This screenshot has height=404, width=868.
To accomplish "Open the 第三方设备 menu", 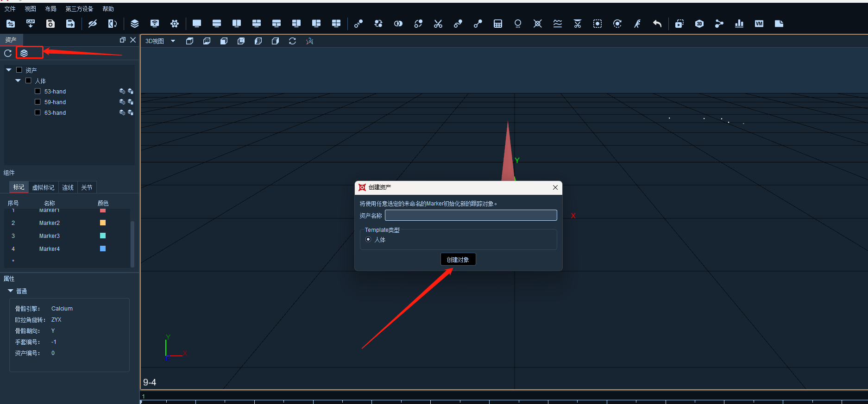I will point(79,9).
